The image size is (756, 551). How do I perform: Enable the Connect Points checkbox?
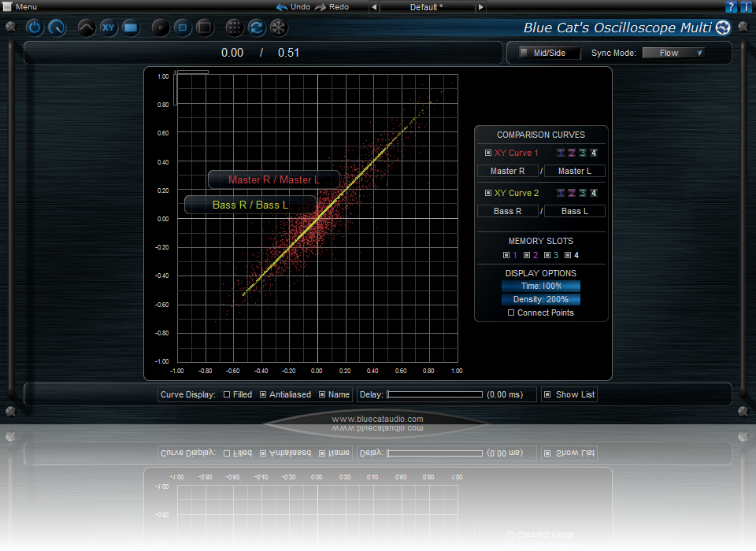tap(511, 313)
